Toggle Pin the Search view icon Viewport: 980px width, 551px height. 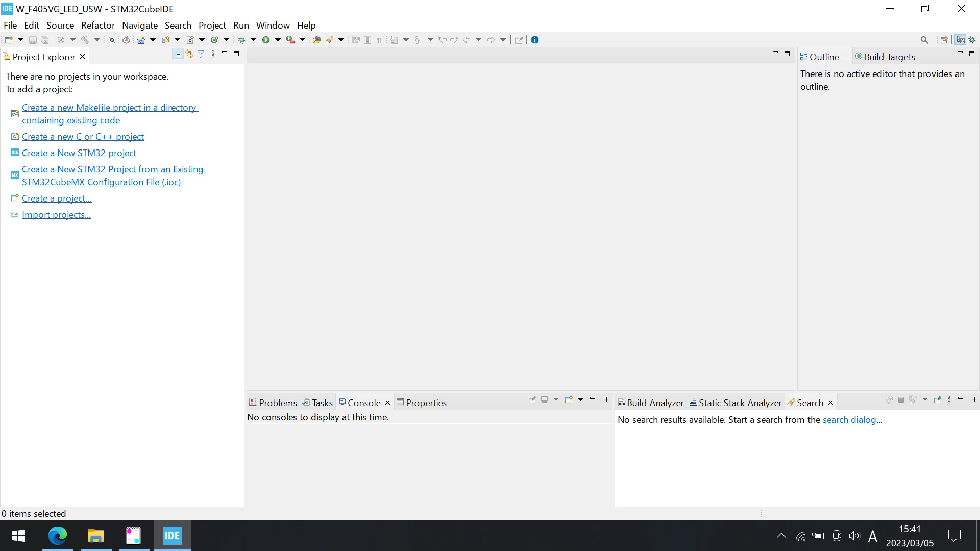pos(937,400)
